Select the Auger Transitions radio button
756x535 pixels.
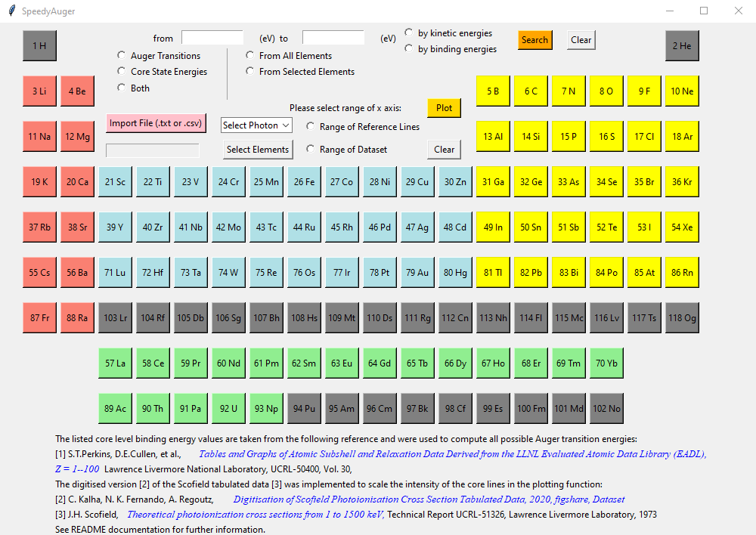tap(122, 56)
